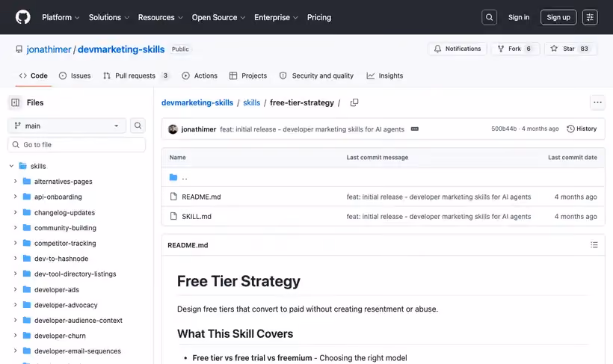Expand the api-onboarding folder chevron
This screenshot has height=364, width=613.
point(15,197)
